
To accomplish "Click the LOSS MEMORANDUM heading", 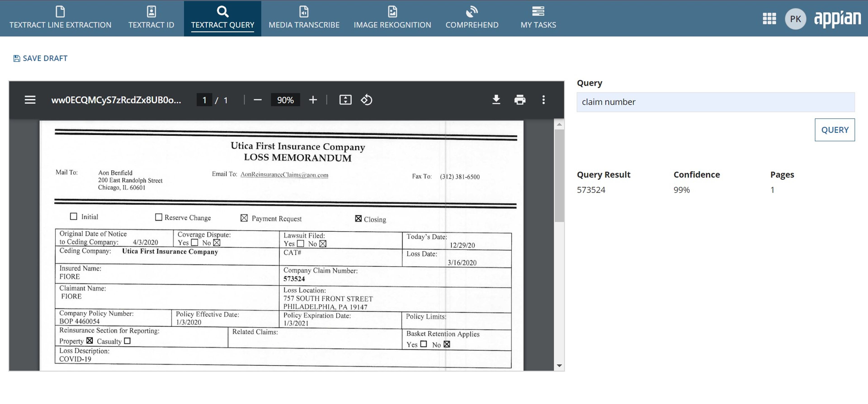I will pyautogui.click(x=297, y=157).
